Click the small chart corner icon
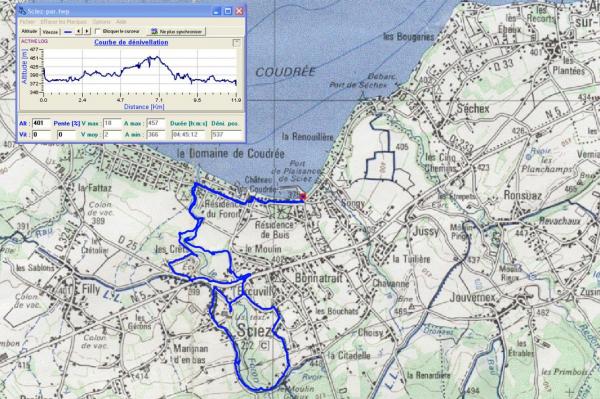The width and height of the screenshot is (600, 399). 236,43
